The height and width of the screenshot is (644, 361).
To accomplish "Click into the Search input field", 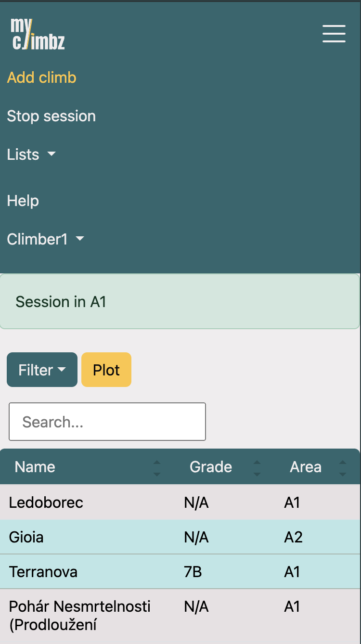I will (107, 422).
